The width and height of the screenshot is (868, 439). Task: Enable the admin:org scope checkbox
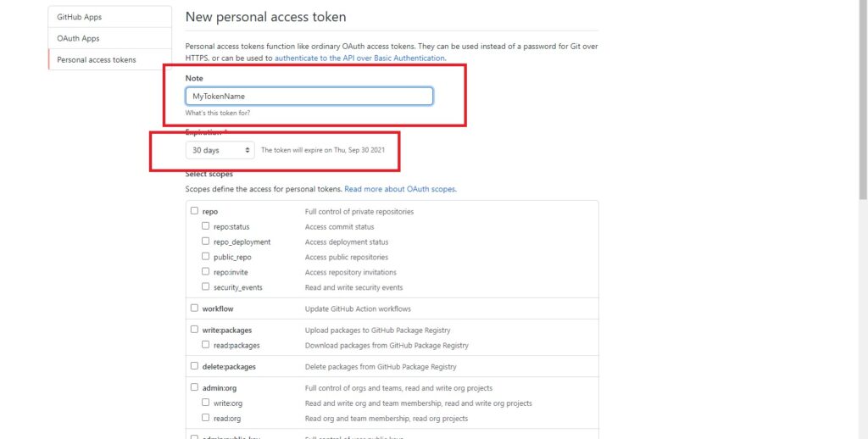click(194, 387)
